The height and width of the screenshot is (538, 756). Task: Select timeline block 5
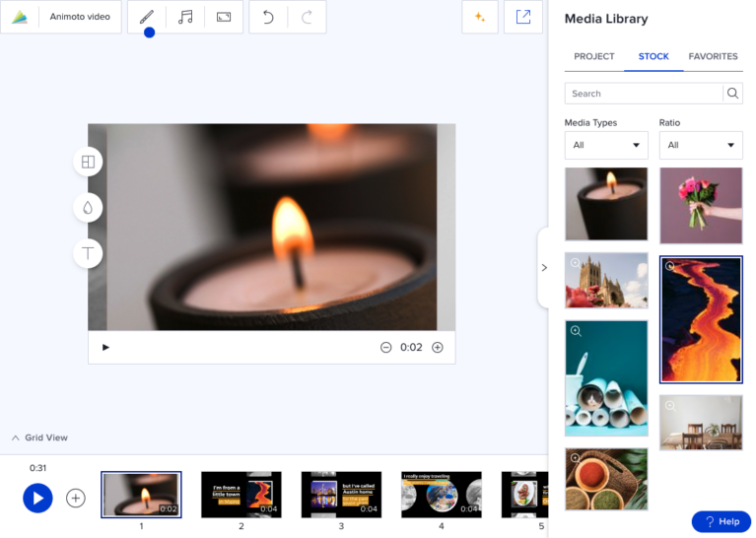(x=524, y=495)
